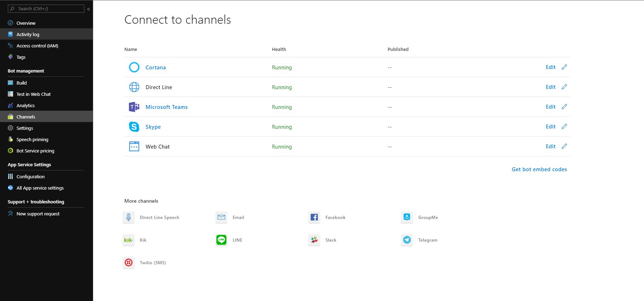Click the Cortana channel icon
This screenshot has width=644, height=301.
[x=134, y=67]
